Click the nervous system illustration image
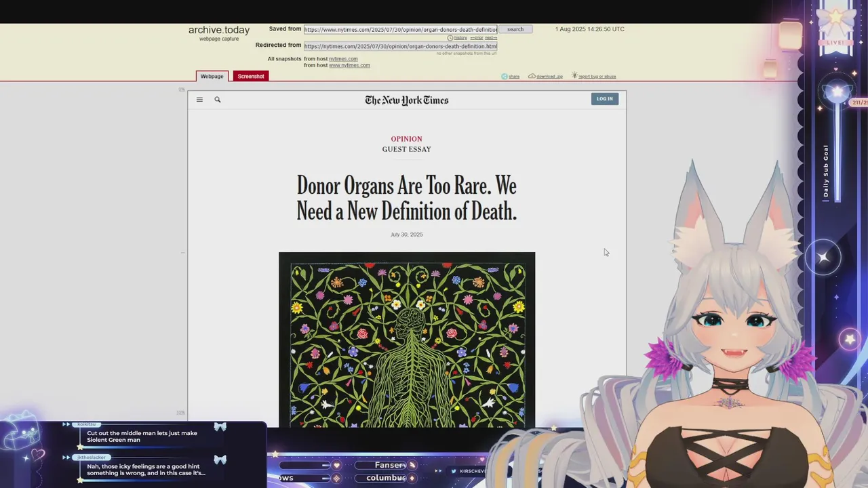Image resolution: width=868 pixels, height=488 pixels. coord(407,340)
